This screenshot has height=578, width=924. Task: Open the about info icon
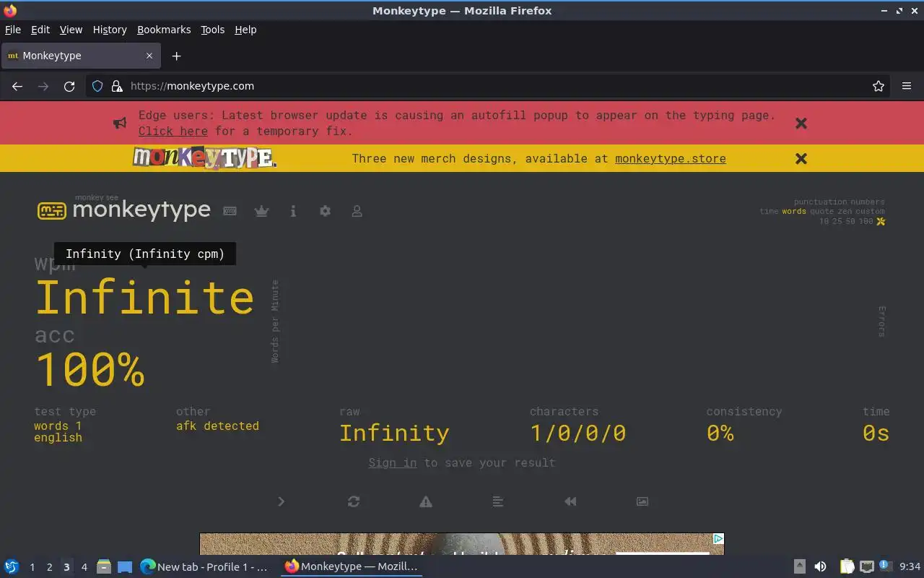[293, 211]
